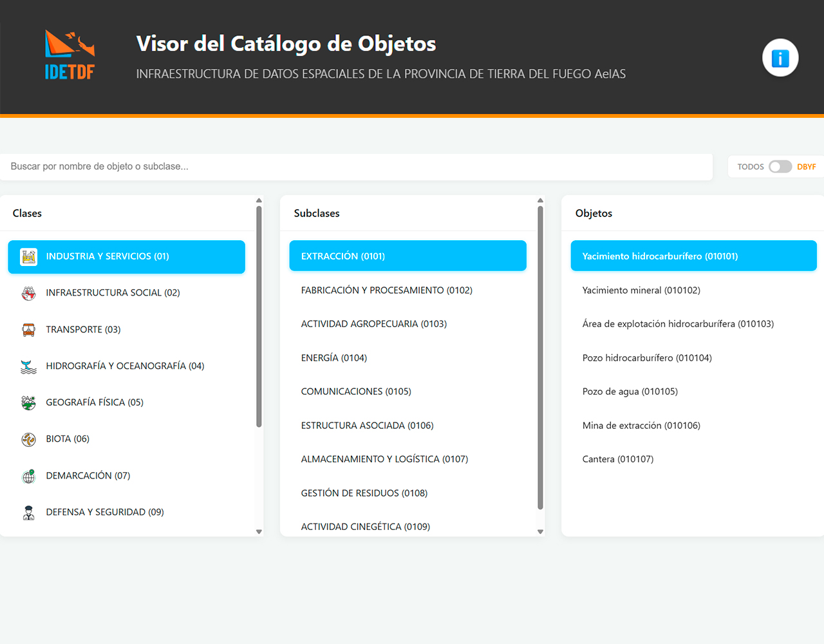Click the Defensa y Seguridad officer icon

28,513
